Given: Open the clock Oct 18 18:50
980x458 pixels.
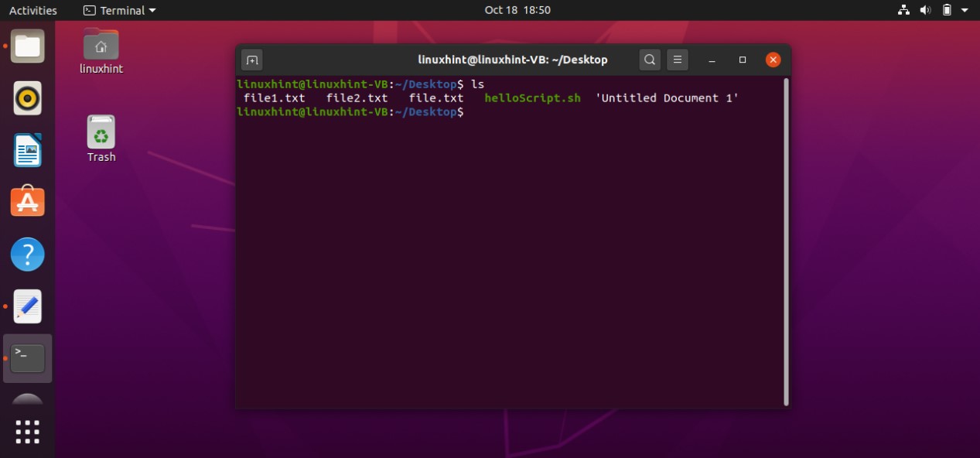Looking at the screenshot, I should click(517, 10).
